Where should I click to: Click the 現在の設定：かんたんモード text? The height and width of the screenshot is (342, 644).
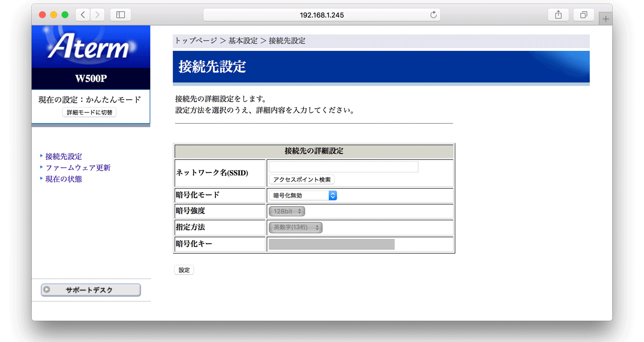tap(90, 100)
